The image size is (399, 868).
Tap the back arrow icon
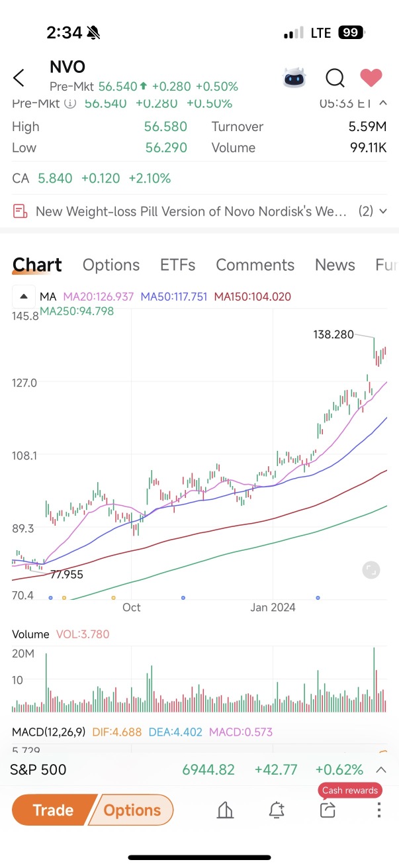(x=19, y=78)
